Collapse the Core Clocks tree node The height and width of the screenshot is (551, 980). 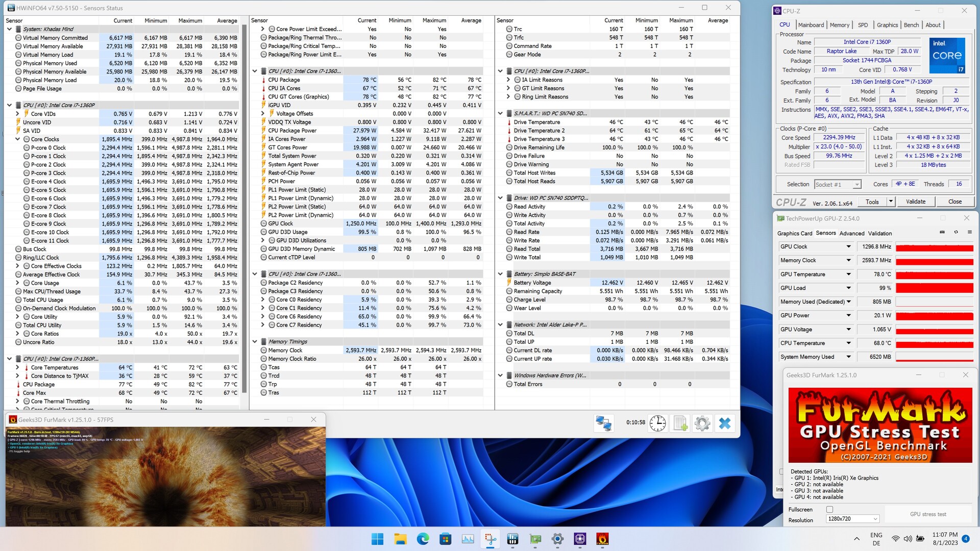[x=18, y=139]
